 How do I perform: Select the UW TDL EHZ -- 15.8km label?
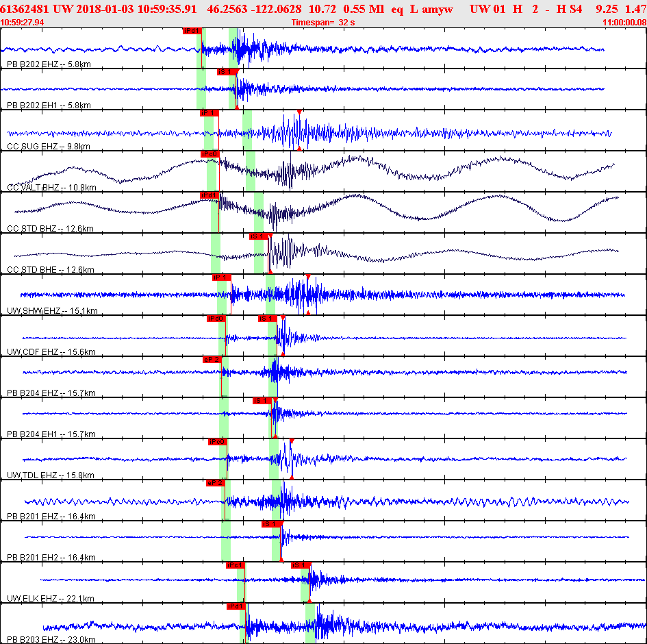tap(51, 475)
